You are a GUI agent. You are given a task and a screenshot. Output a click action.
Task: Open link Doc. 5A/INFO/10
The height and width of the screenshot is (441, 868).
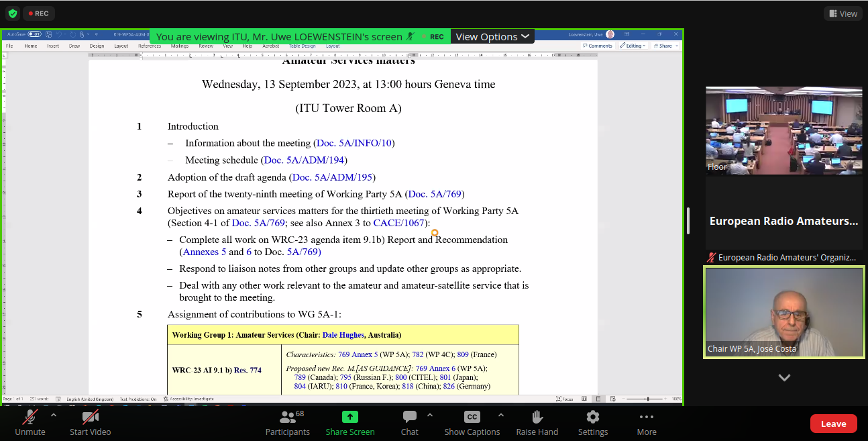354,143
